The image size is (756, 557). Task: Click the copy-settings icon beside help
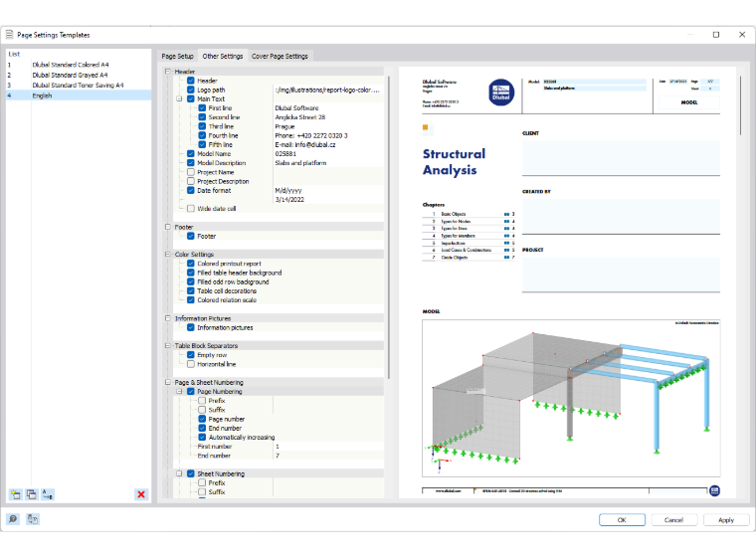click(33, 519)
